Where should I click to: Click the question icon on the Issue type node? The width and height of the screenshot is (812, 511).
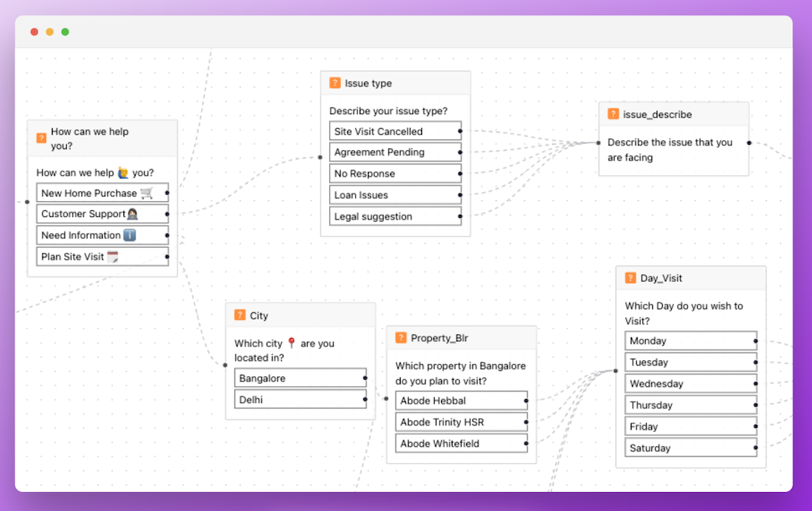335,82
